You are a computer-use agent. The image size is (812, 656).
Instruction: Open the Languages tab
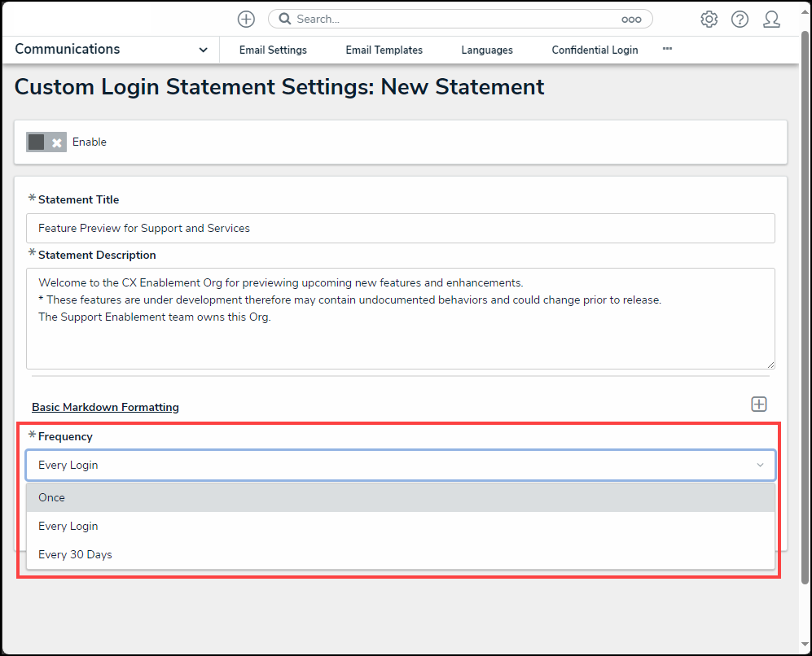point(487,50)
